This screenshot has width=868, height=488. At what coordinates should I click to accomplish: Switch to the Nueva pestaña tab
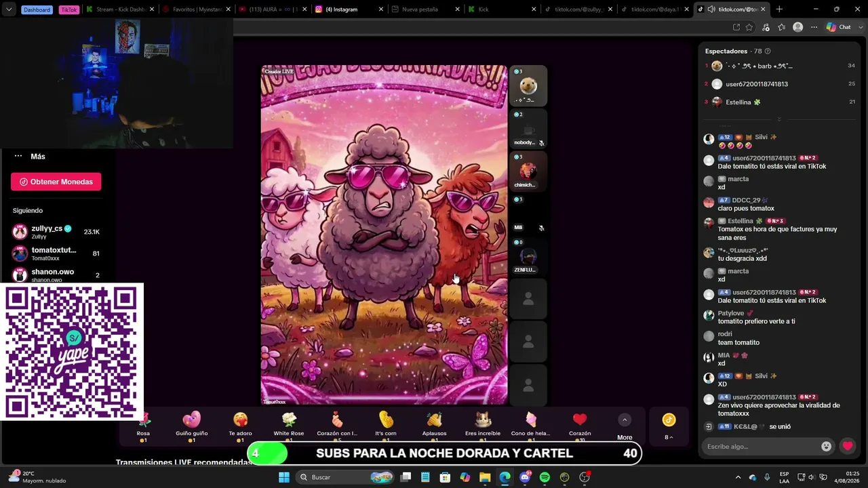(425, 9)
